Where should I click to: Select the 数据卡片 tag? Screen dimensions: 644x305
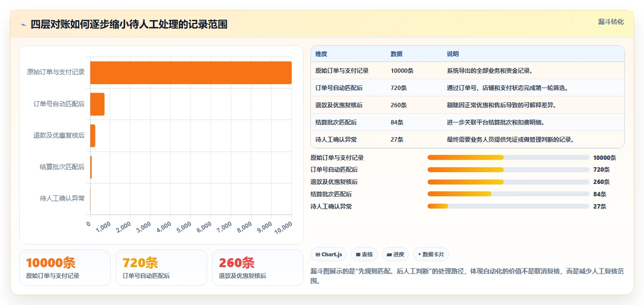[431, 254]
